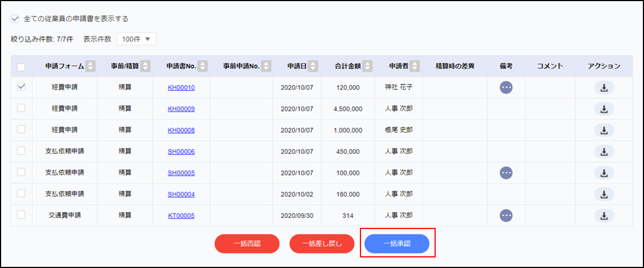Open application link SH00004
This screenshot has height=268, width=644.
pos(181,194)
